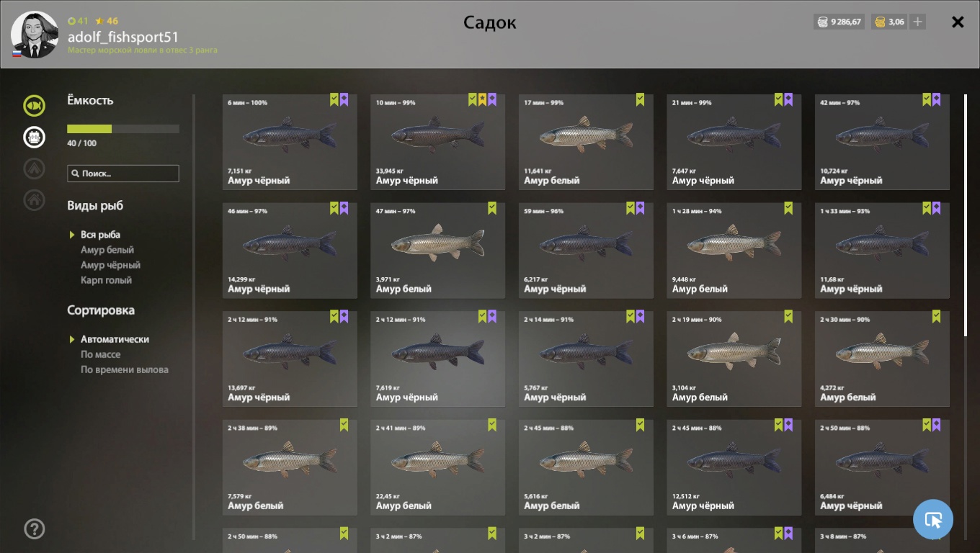
Task: Toggle purple ribbon on 33,945 kg Амур чёрный
Action: [x=492, y=99]
